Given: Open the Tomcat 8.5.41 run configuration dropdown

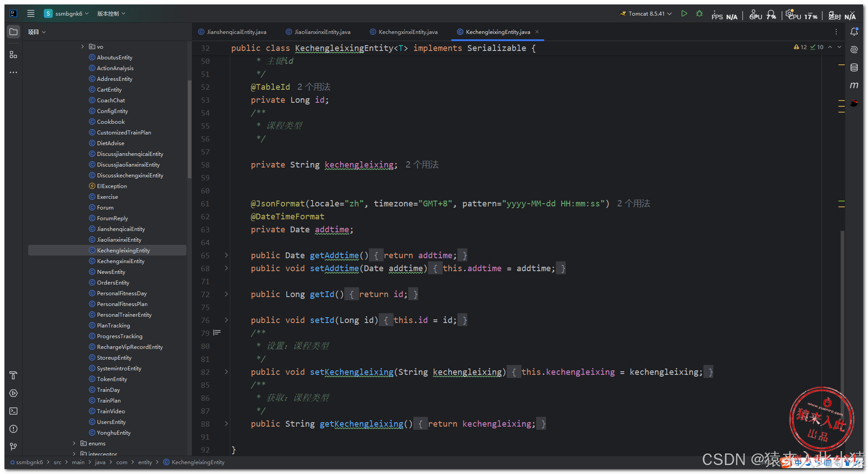Looking at the screenshot, I should coord(646,13).
